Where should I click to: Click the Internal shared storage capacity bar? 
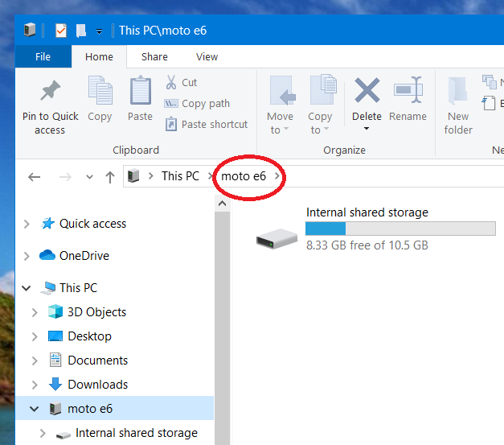pos(400,229)
